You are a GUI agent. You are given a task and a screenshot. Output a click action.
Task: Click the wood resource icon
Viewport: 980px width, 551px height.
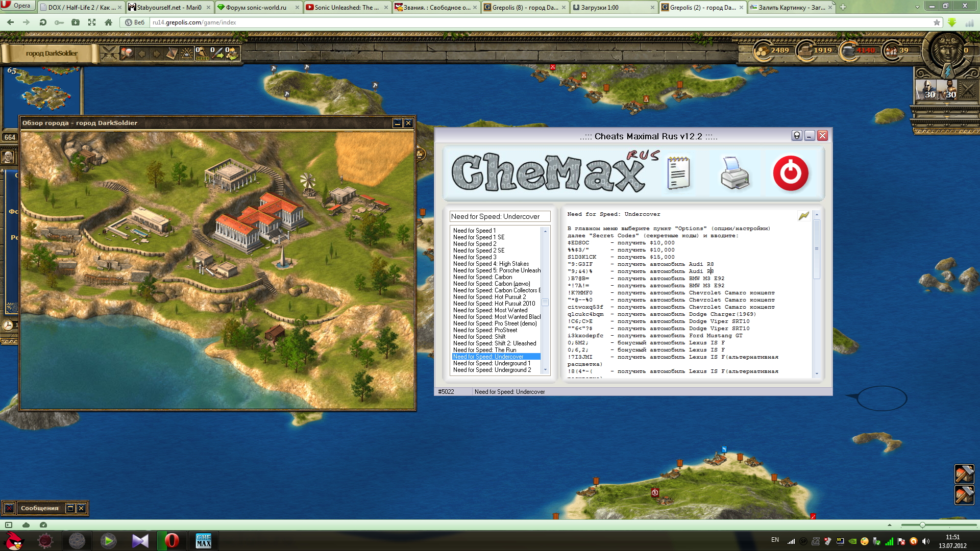coord(763,51)
